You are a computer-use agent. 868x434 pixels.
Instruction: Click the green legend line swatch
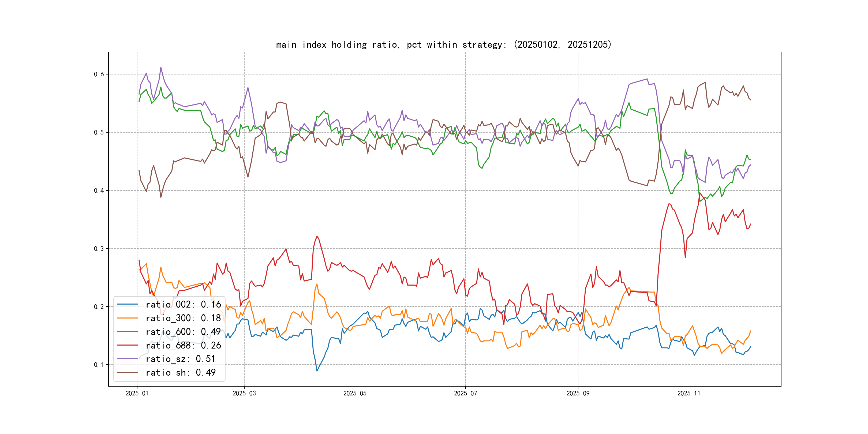coord(128,332)
